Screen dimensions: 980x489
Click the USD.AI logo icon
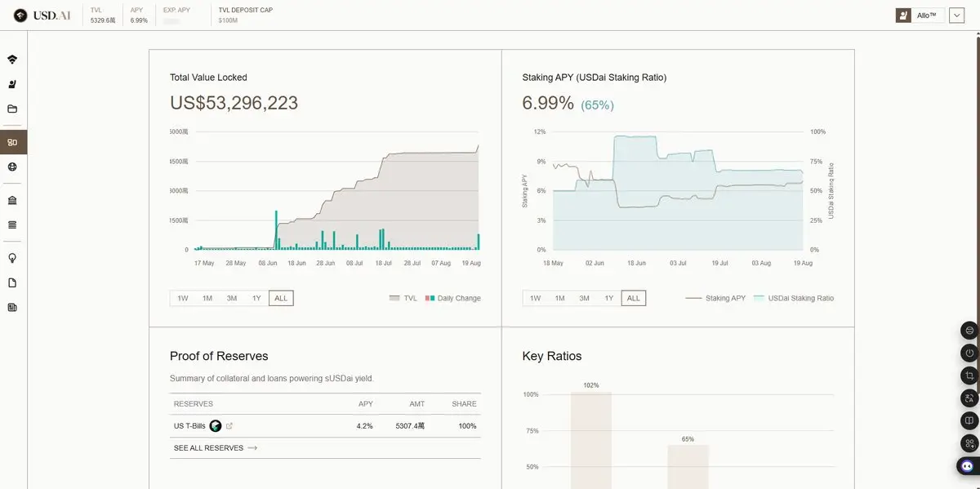pos(20,16)
